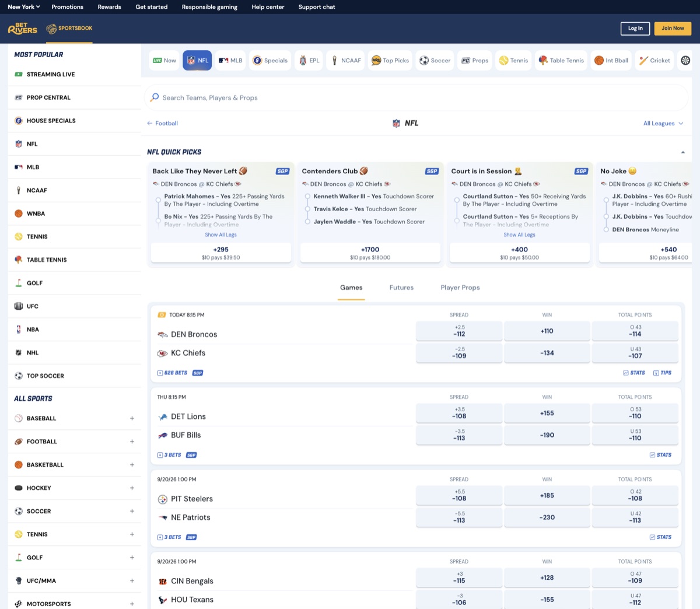The height and width of the screenshot is (609, 700).
Task: Select Under 53 total points at -110
Action: click(x=635, y=435)
